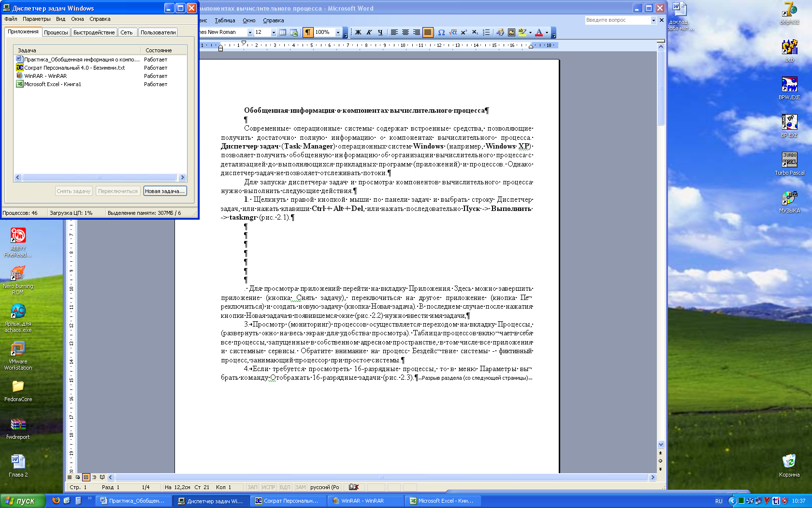Insert picture using Word toolbar icon
Screen dimensions: 812x508
[x=511, y=32]
